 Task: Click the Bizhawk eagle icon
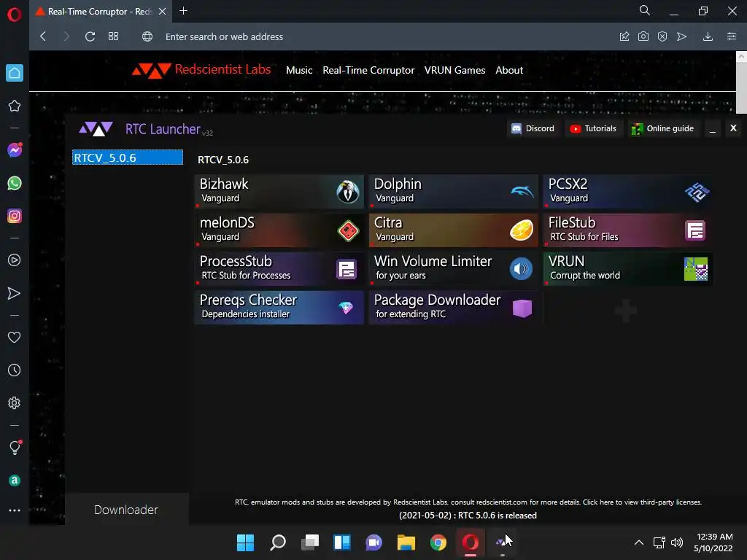tap(348, 192)
